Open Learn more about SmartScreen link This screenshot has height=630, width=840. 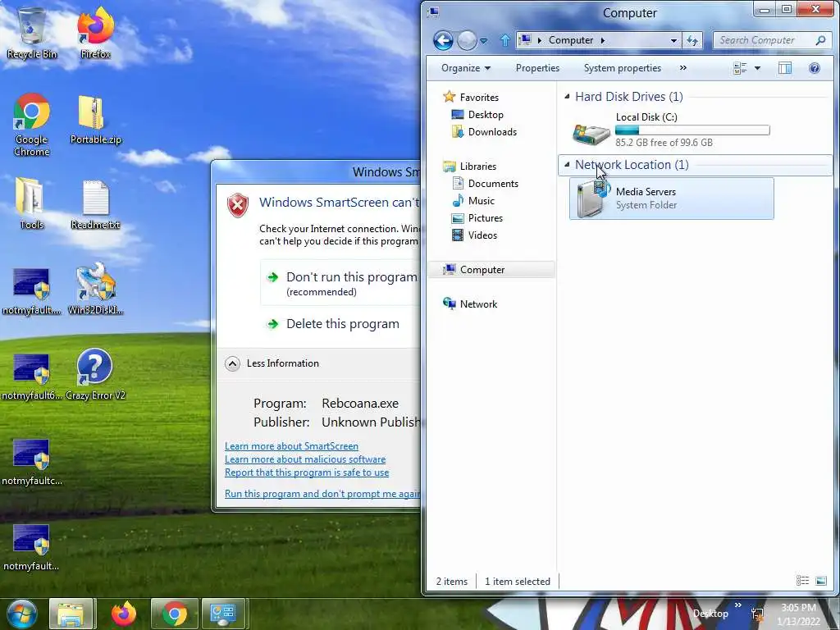[x=291, y=445]
